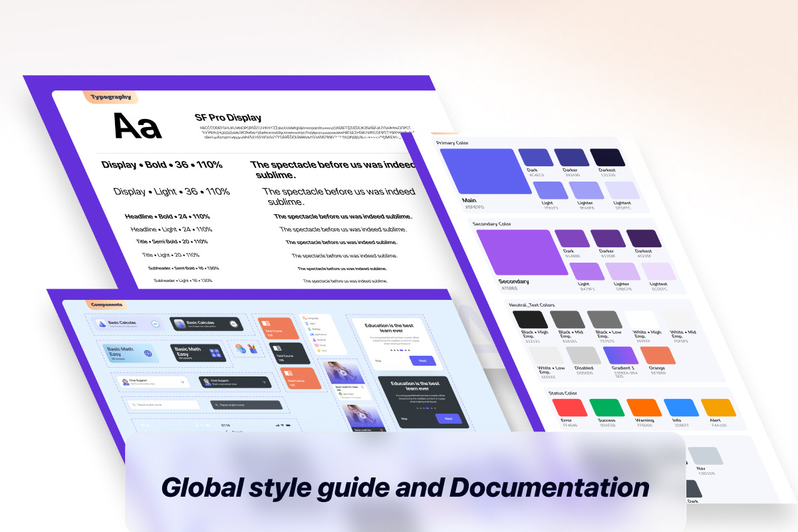Select the Arts category icon
Image resolution: width=798 pixels, height=532 pixels.
pyautogui.click(x=319, y=350)
